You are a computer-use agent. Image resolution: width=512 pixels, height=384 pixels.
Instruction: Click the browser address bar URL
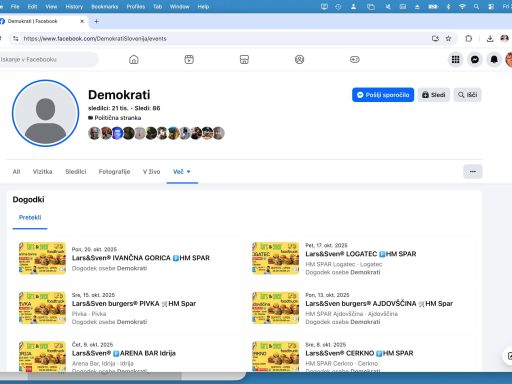point(95,39)
